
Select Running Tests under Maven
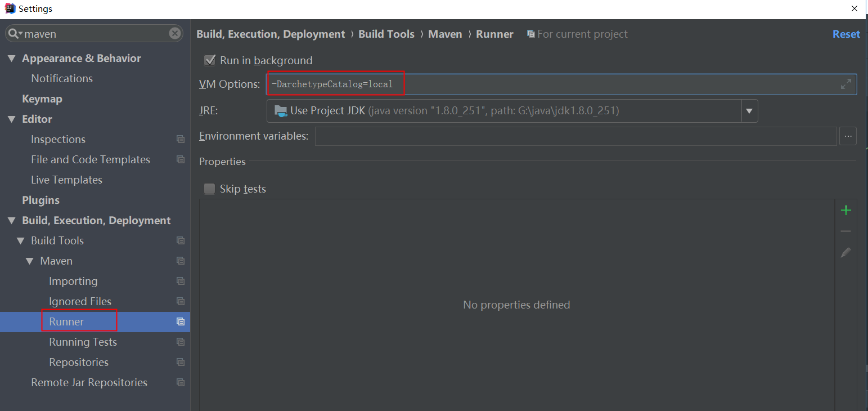tap(83, 342)
